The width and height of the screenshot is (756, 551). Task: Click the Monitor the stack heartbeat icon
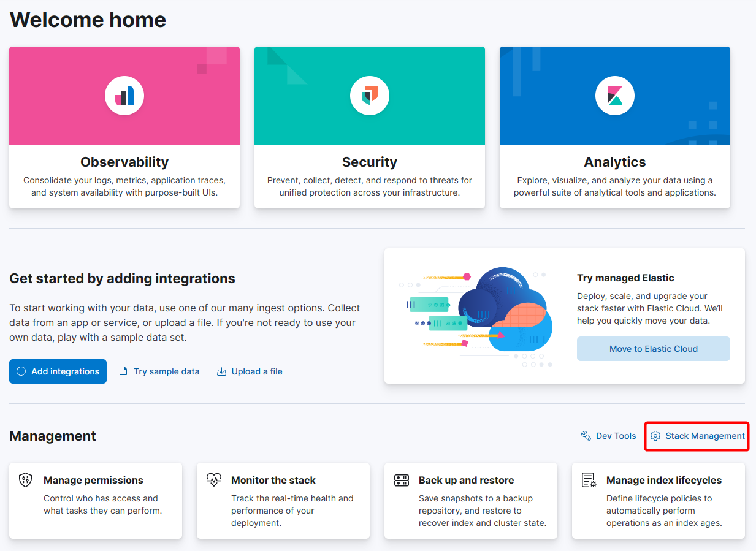(214, 480)
